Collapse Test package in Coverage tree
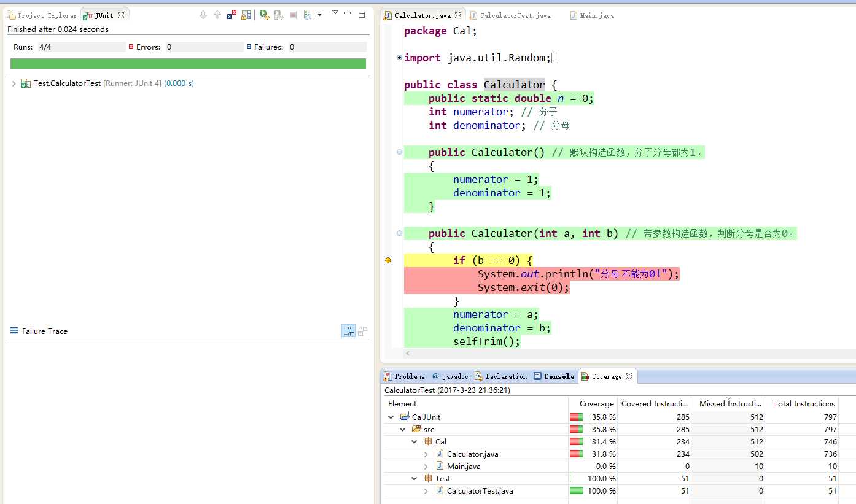Screen dimensions: 856x504 pyautogui.click(x=414, y=479)
